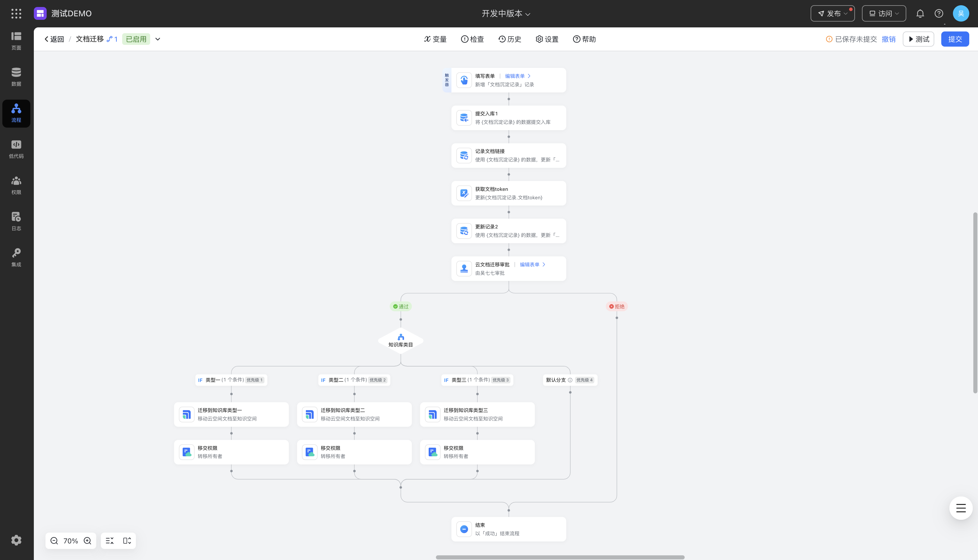Open the user avatar menu
Image resolution: width=978 pixels, height=560 pixels.
pos(961,13)
